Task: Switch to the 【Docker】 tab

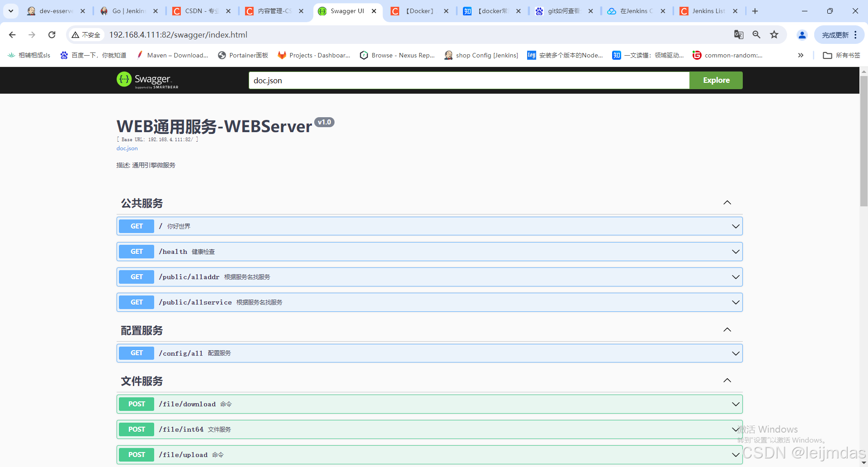Action: click(x=418, y=11)
